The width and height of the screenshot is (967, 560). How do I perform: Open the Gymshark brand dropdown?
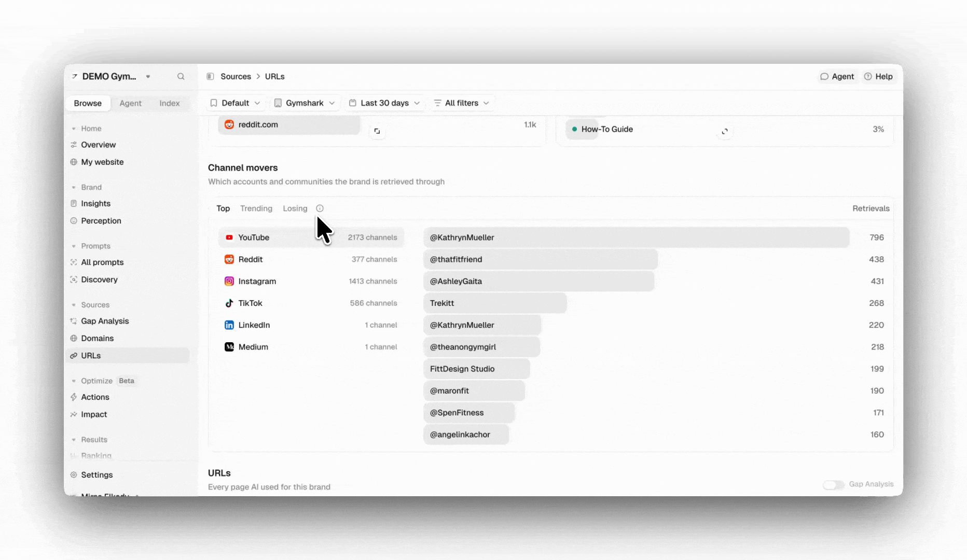[x=305, y=103]
